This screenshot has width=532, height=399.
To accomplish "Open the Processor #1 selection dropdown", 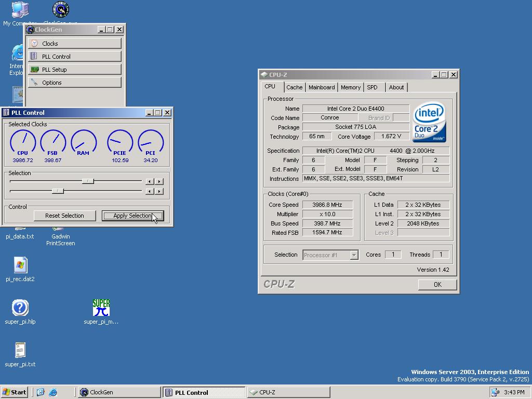I will pyautogui.click(x=354, y=255).
